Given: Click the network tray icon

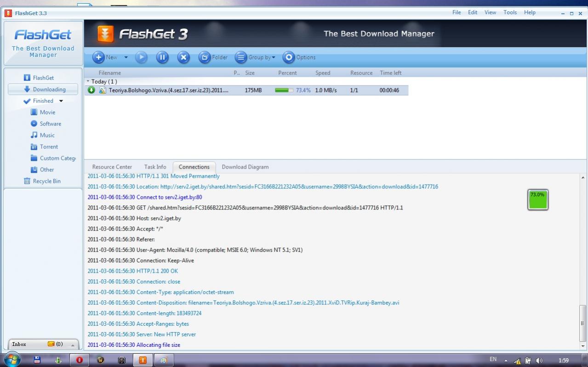Looking at the screenshot, I should point(517,361).
